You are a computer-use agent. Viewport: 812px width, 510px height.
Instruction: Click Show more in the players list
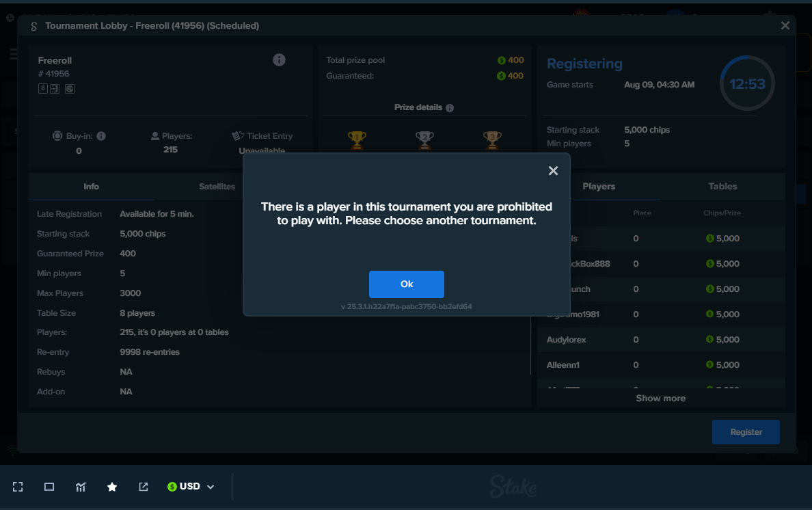660,399
